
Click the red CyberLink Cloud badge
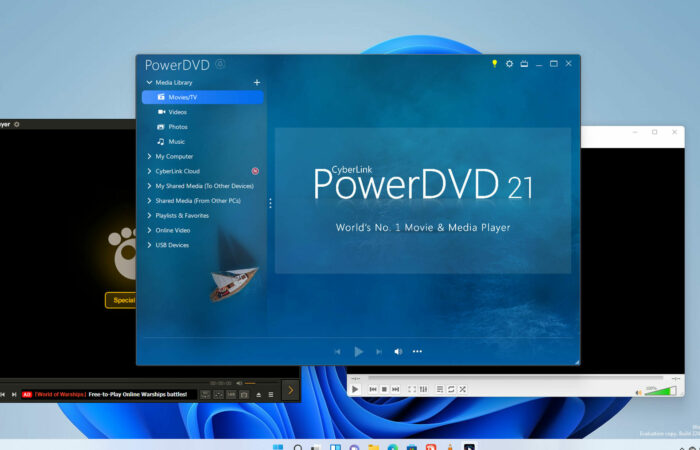point(255,171)
